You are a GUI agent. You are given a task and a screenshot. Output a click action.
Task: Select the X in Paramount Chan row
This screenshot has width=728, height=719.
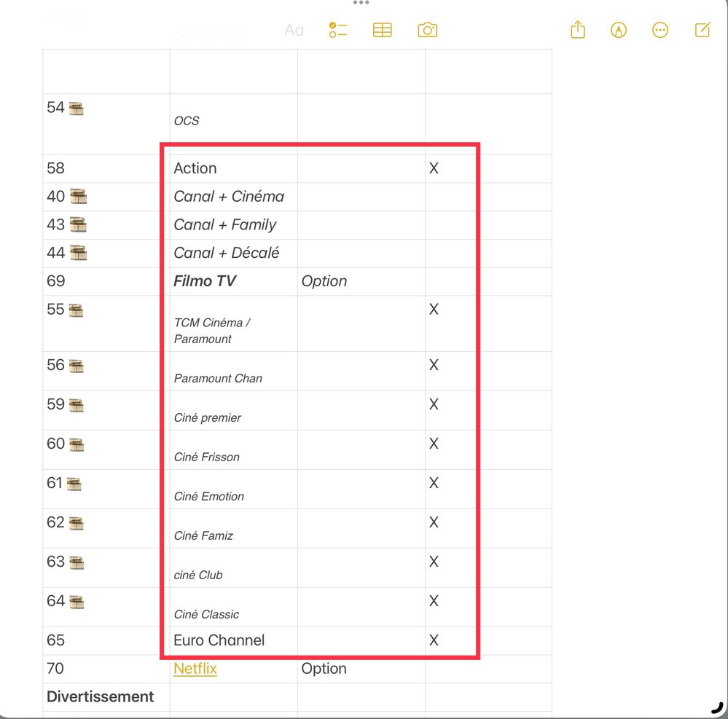pos(434,365)
